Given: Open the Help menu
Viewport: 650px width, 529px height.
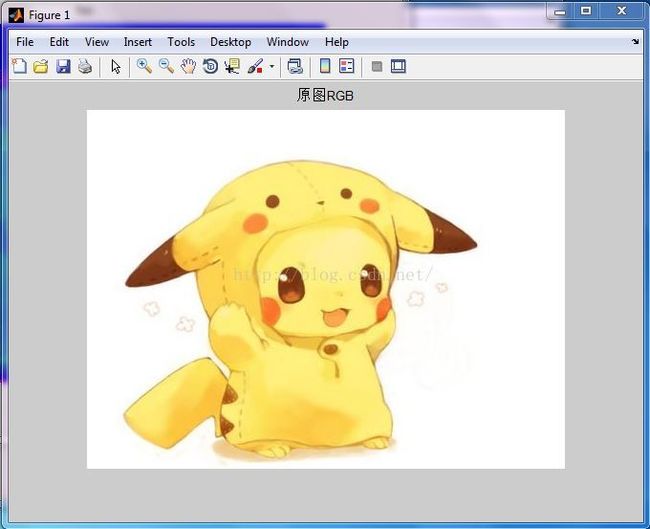Looking at the screenshot, I should pos(337,42).
